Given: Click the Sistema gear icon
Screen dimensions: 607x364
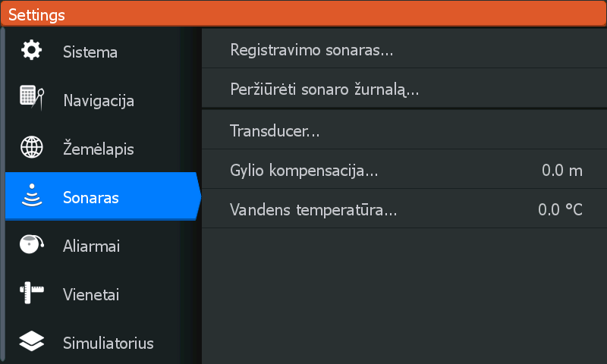Looking at the screenshot, I should click(31, 50).
